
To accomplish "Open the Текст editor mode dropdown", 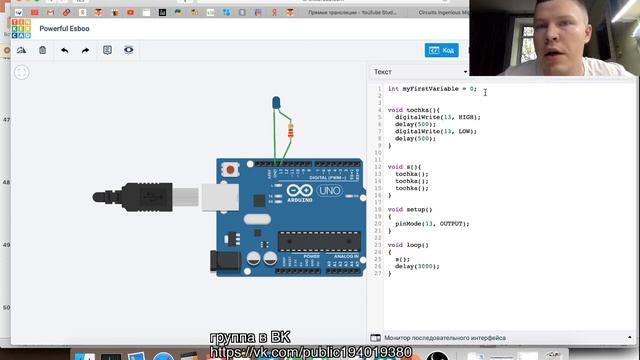I will point(420,72).
